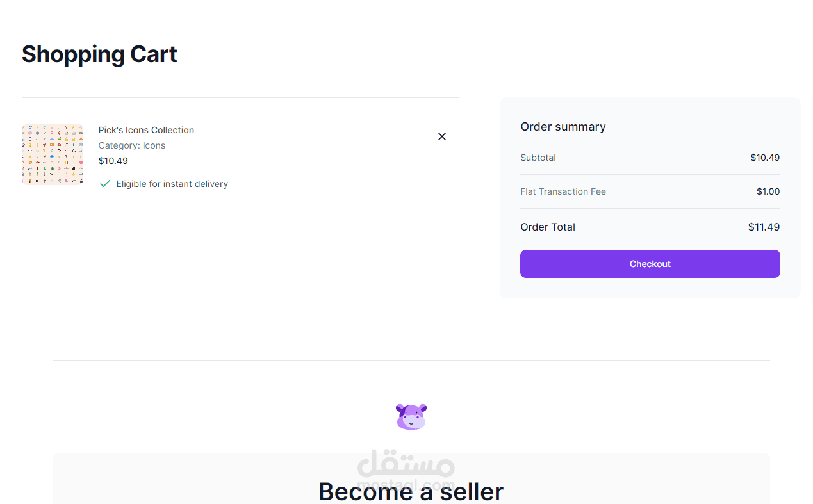Click the Become a seller heading
This screenshot has width=813, height=504.
(x=411, y=492)
